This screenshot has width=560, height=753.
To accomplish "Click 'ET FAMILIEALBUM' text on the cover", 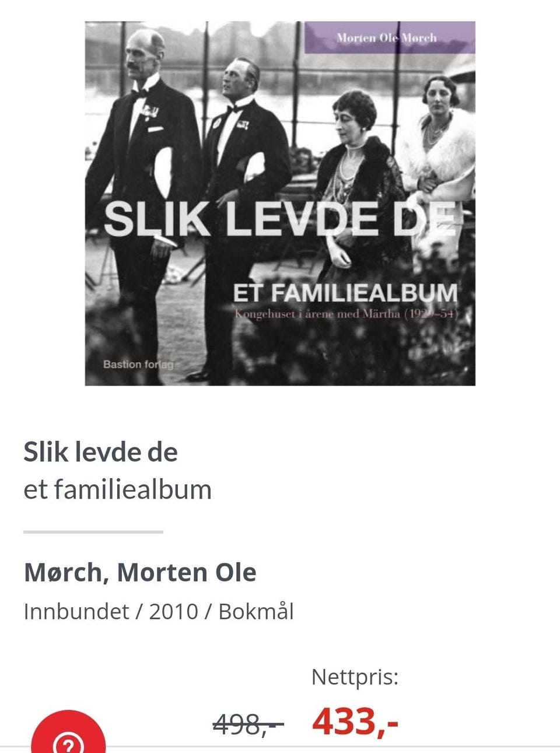I will 345,293.
